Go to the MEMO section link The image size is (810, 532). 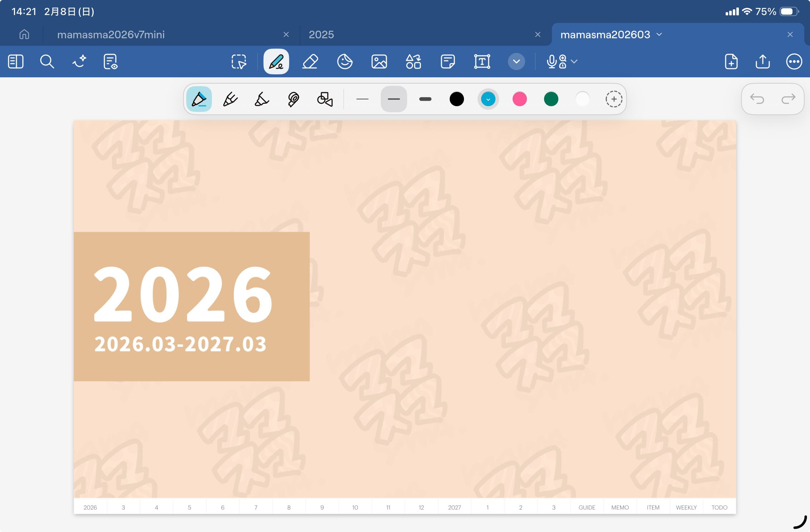(x=620, y=507)
